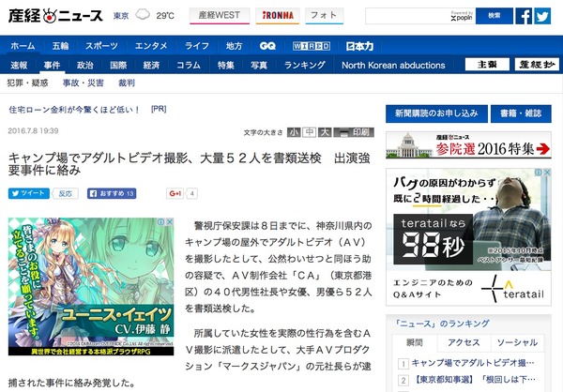The height and width of the screenshot is (392, 563).
Task: Click the Twitter bird icon in the header
Action: pyautogui.click(x=542, y=16)
